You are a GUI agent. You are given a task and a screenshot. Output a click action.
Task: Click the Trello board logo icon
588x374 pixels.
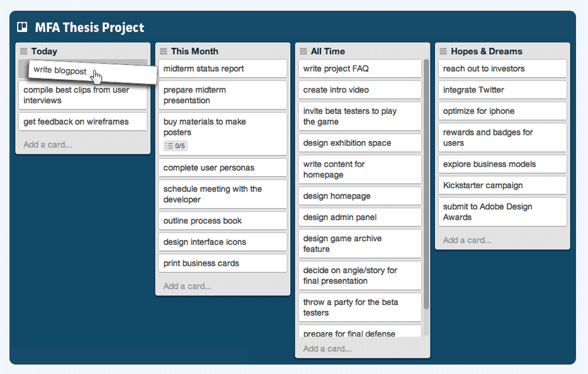click(x=22, y=27)
